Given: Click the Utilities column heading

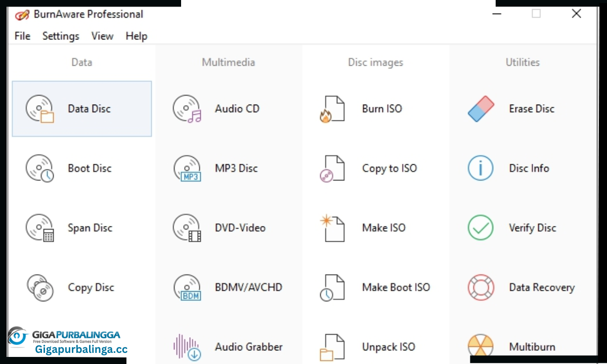Looking at the screenshot, I should [x=523, y=62].
